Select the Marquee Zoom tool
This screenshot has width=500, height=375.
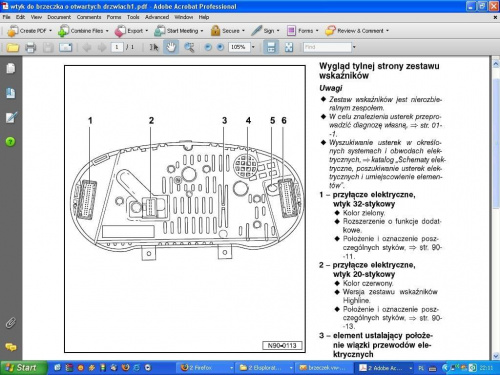click(x=189, y=47)
